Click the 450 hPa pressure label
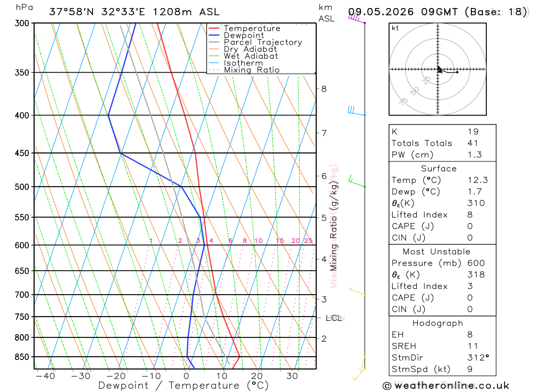 tap(22, 153)
